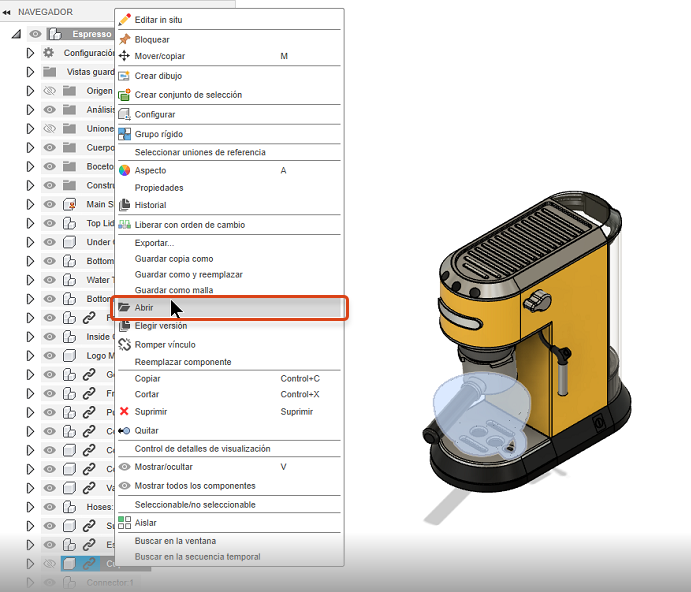Viewport: 691px width, 592px height.
Task: Select Seleccionar uniones de referencia
Action: [200, 152]
